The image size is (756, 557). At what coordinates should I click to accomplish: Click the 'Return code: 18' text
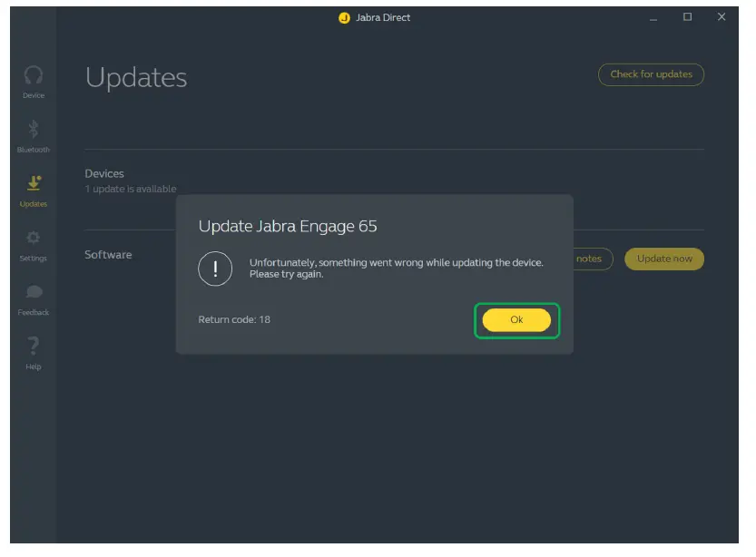[234, 319]
